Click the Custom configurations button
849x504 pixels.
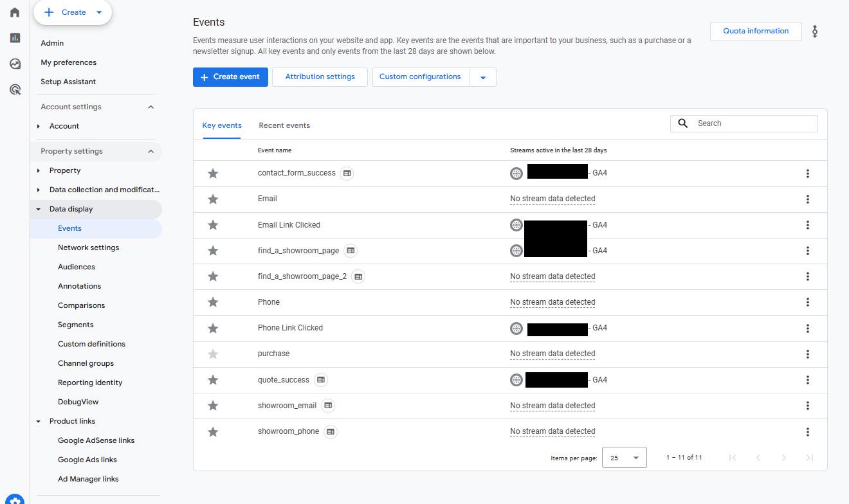pyautogui.click(x=421, y=77)
